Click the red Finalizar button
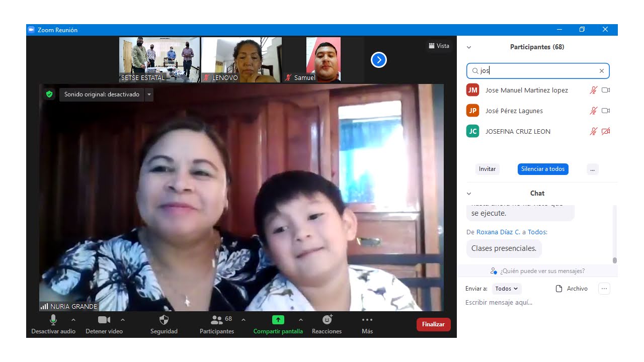 (433, 324)
